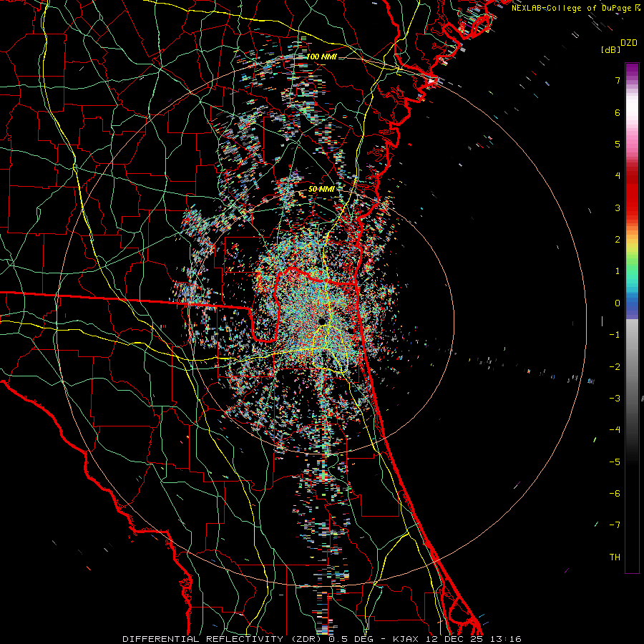Click the NEXLAB-College of DuPage title text
The height and width of the screenshot is (644, 644).
[572, 8]
